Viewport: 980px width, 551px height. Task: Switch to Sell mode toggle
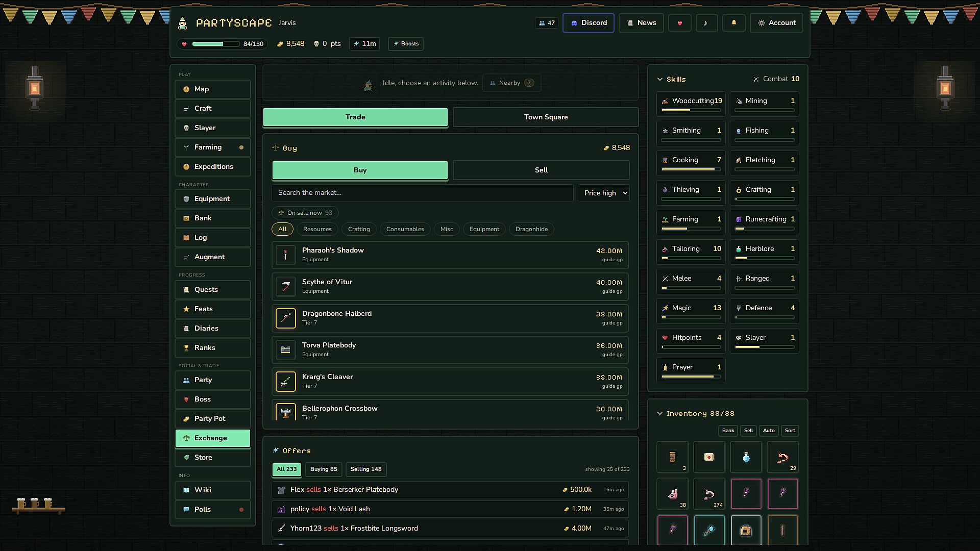coord(541,170)
